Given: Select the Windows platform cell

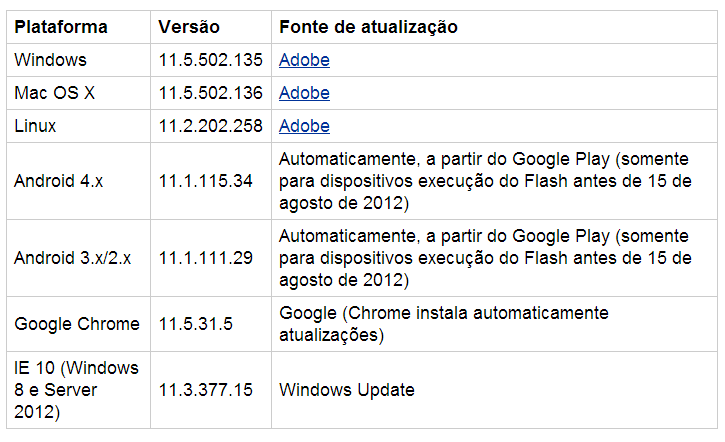Looking at the screenshot, I should [x=51, y=60].
